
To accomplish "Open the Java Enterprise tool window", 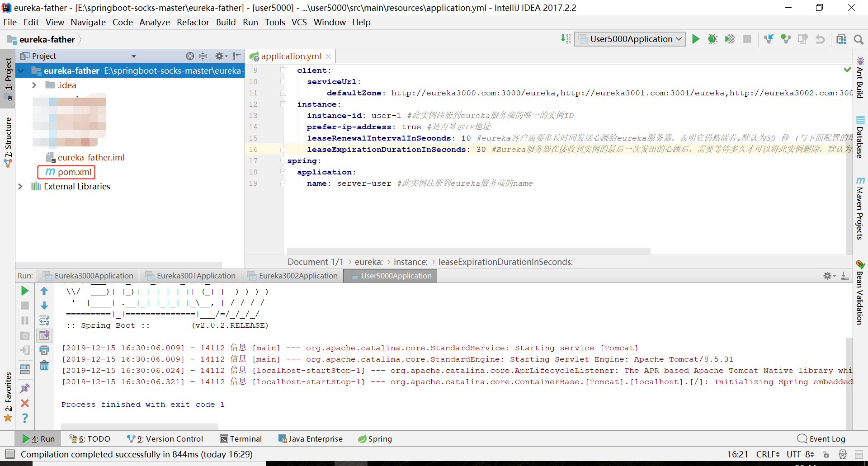I will coord(311,438).
